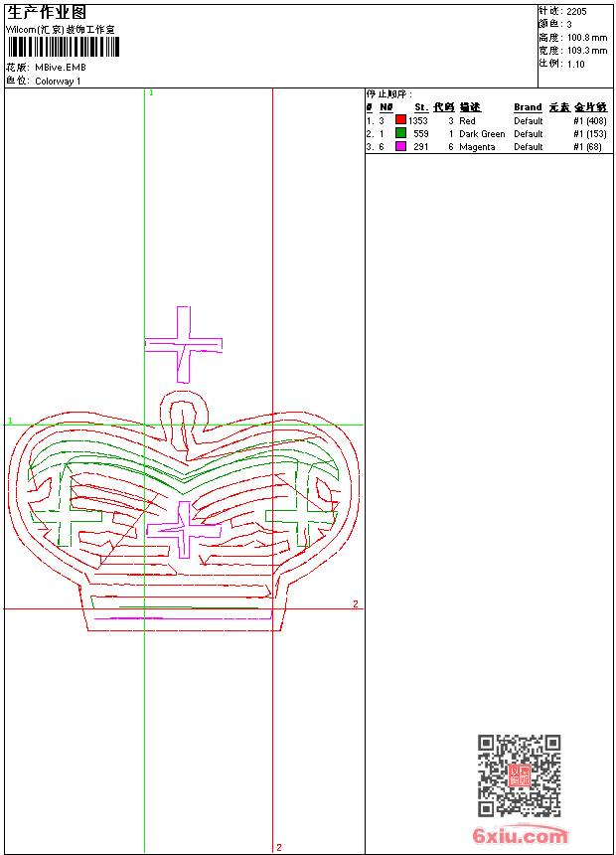
Task: Click the color count value 3
Action: coord(569,25)
